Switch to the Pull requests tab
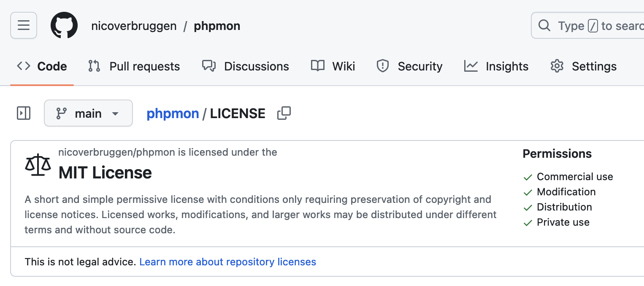644x286 pixels. click(x=134, y=66)
